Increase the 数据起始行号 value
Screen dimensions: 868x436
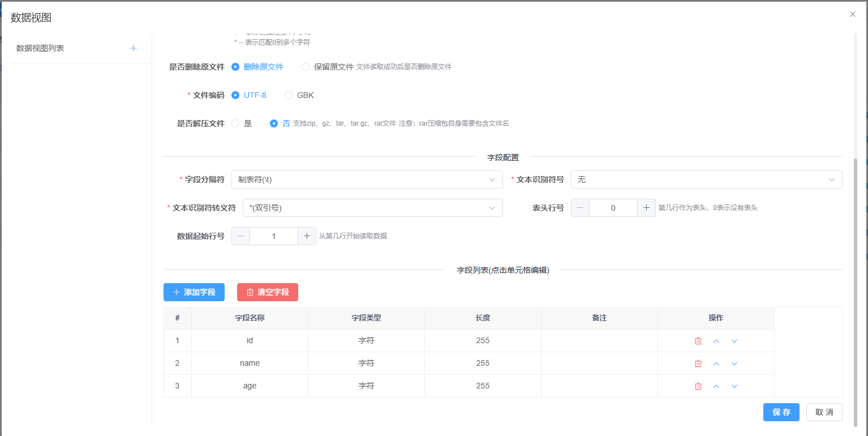tap(307, 236)
